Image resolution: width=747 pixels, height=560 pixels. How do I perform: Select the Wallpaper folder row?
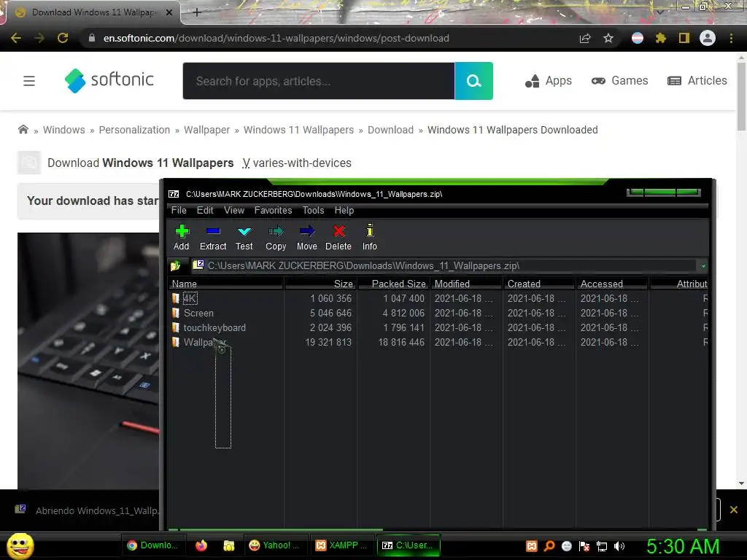click(x=438, y=343)
